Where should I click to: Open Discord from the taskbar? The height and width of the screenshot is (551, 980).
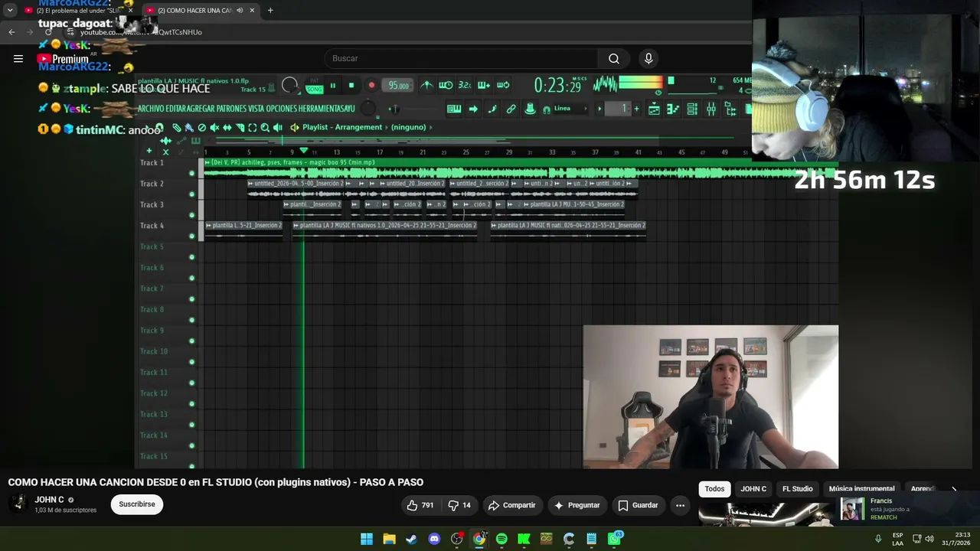pyautogui.click(x=434, y=539)
